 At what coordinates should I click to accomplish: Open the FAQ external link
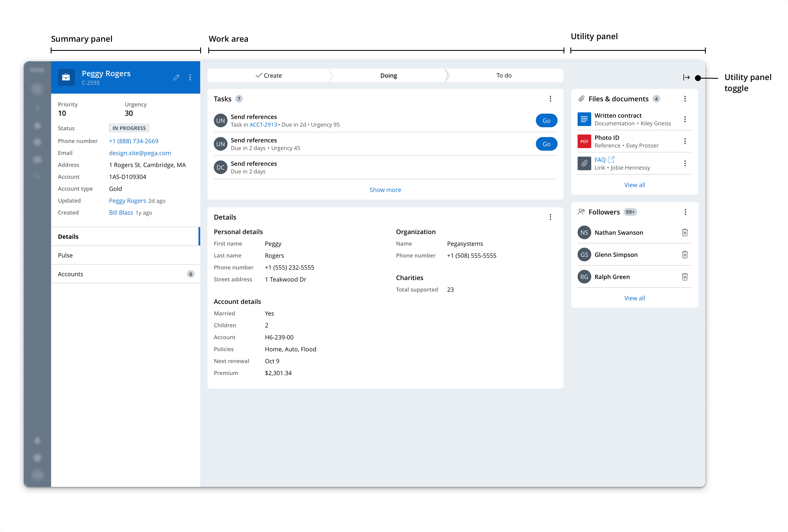604,160
